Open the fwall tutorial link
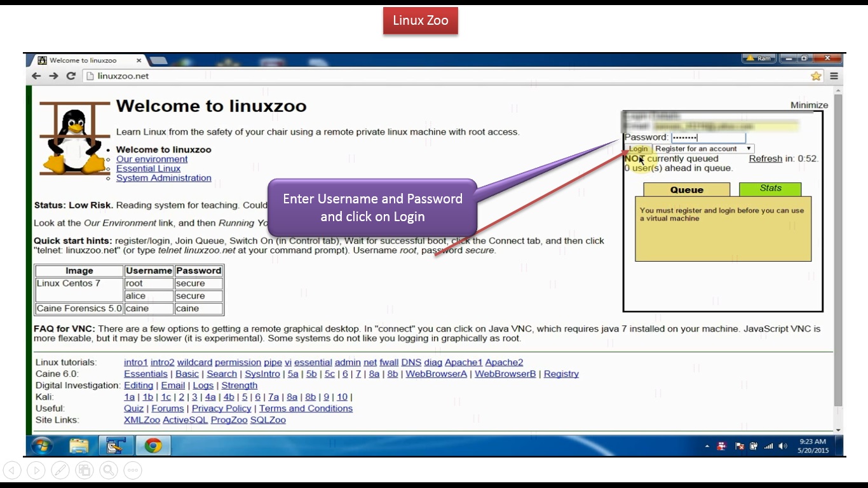Viewport: 868px width, 488px height. (389, 363)
